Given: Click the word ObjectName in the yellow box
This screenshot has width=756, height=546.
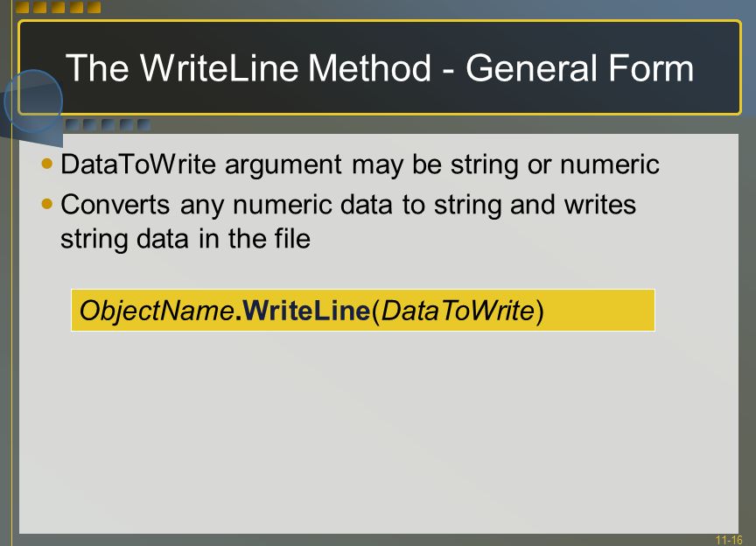Looking at the screenshot, I should (157, 311).
